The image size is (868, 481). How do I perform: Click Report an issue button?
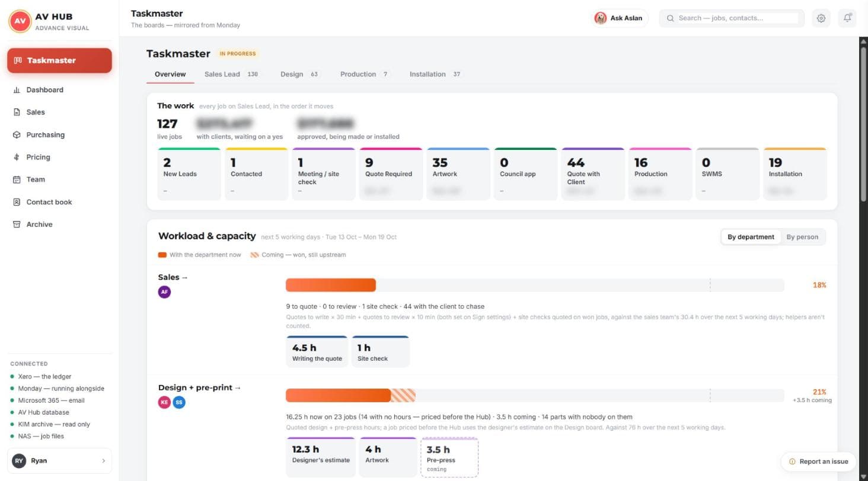tap(818, 461)
